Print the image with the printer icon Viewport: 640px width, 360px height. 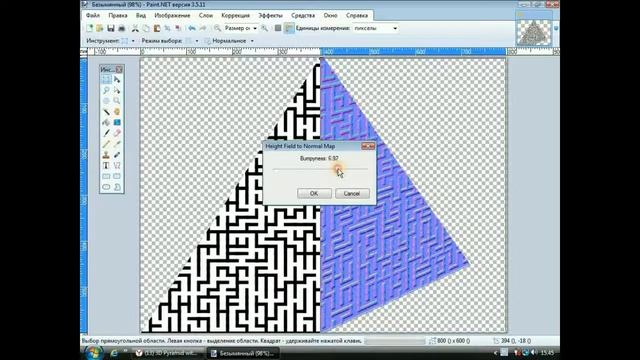coord(122,29)
